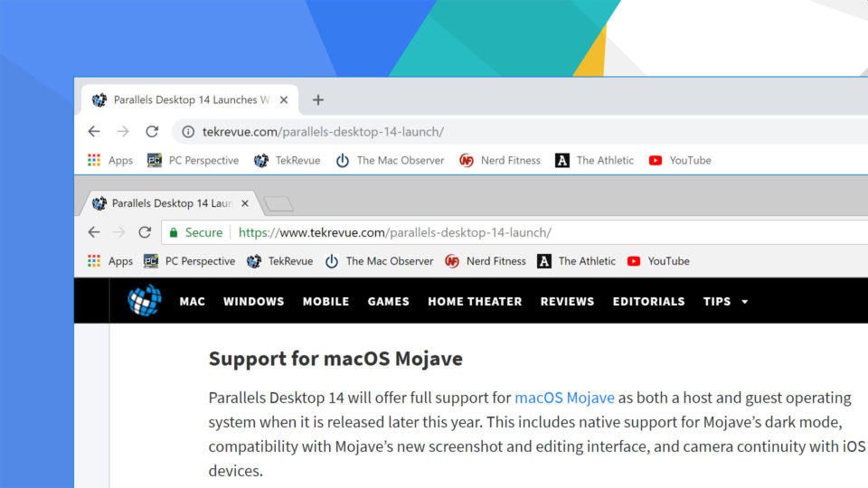
Task: Open EDITORIALS section in site navigation
Action: pyautogui.click(x=649, y=302)
